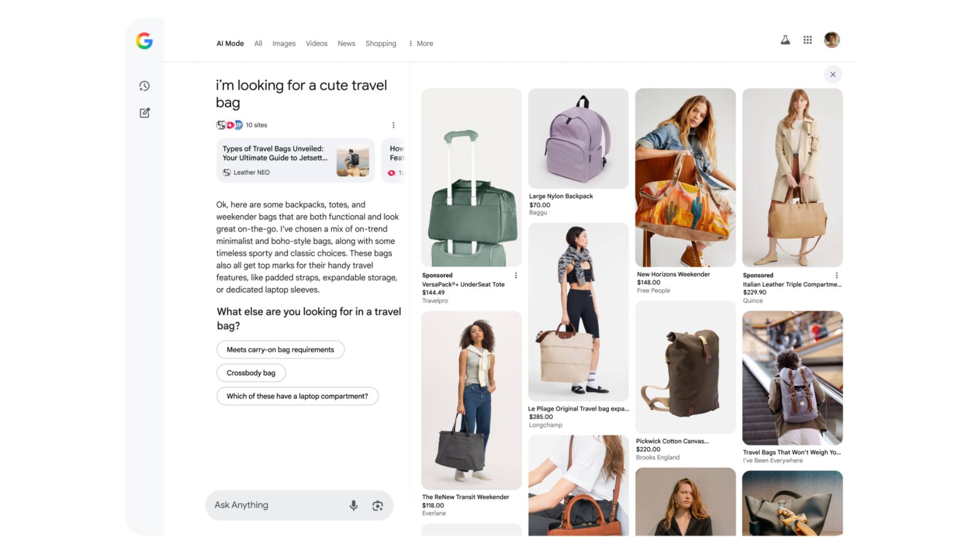This screenshot has width=980, height=551.
Task: Select 'Meets carry-on bag requirements' suggestion
Action: coord(280,350)
